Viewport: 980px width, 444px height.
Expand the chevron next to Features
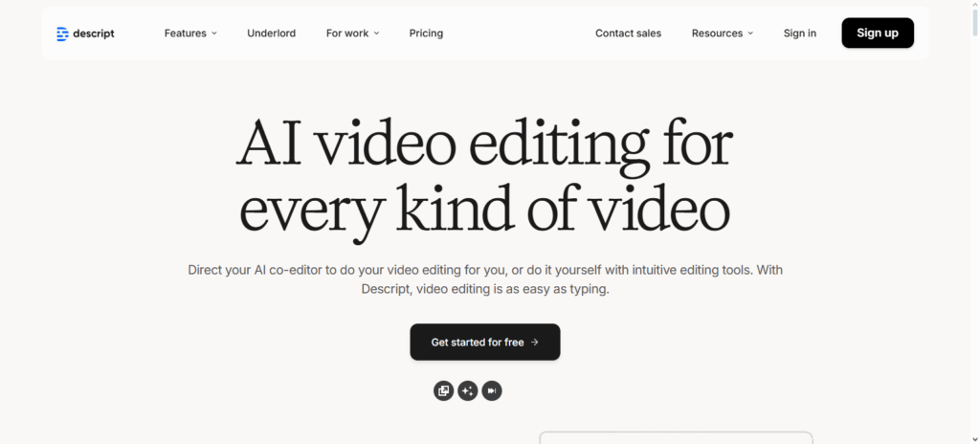(214, 33)
